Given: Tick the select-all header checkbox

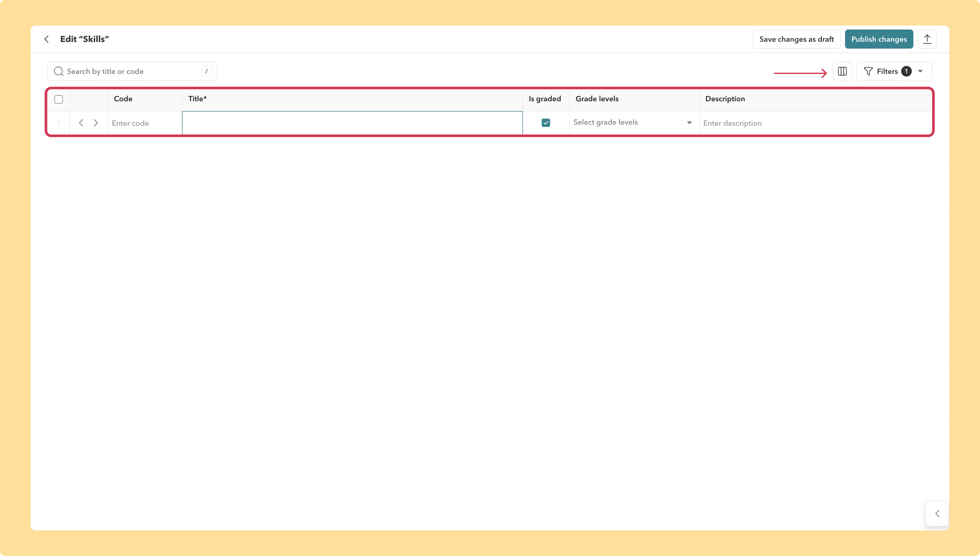Looking at the screenshot, I should point(58,99).
